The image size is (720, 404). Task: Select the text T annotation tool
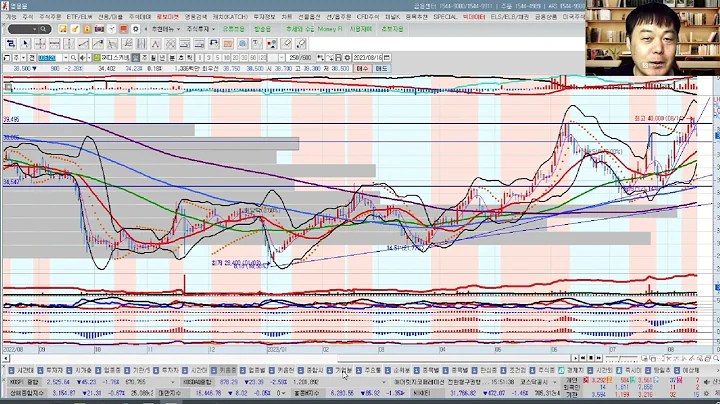257,44
